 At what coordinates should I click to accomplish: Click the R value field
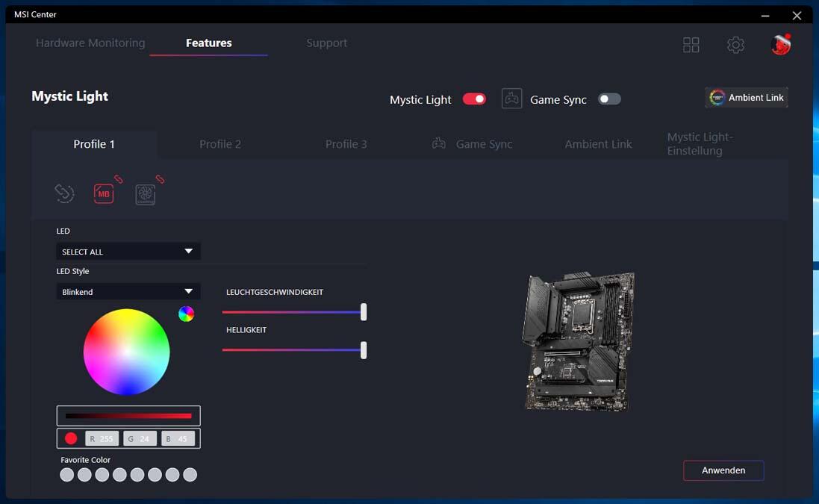(x=102, y=439)
